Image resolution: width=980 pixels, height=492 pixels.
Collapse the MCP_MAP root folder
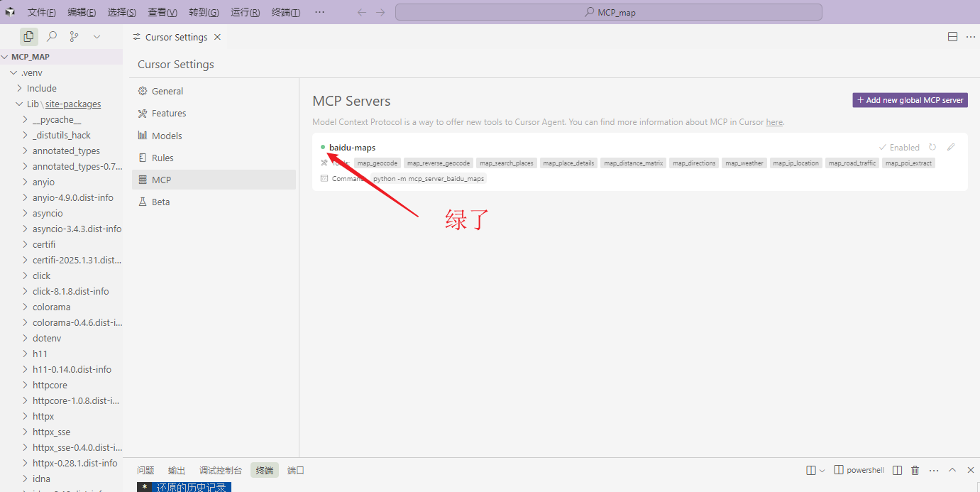pos(61,57)
